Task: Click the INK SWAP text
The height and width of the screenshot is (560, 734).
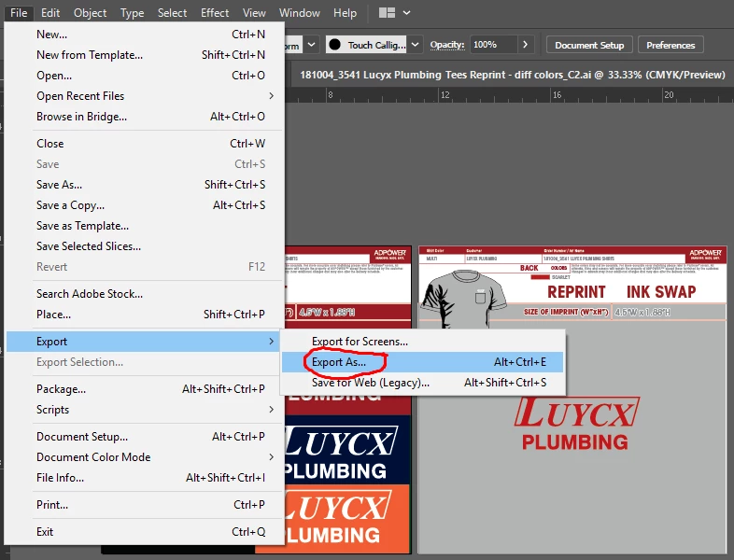Action: click(x=661, y=292)
